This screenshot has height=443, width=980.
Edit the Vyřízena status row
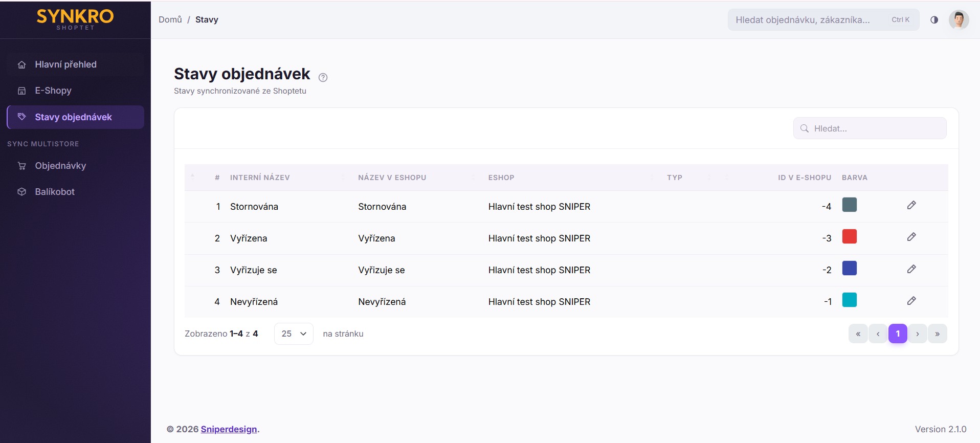coord(911,237)
